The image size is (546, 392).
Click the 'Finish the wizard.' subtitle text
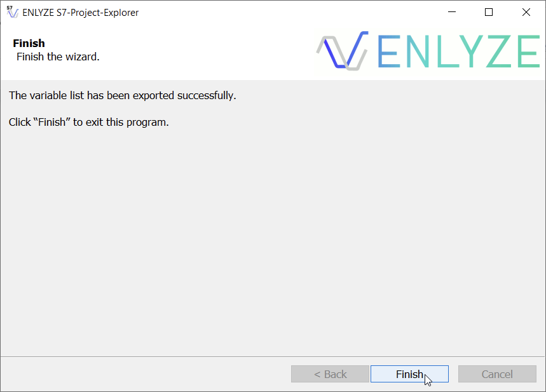coord(57,57)
